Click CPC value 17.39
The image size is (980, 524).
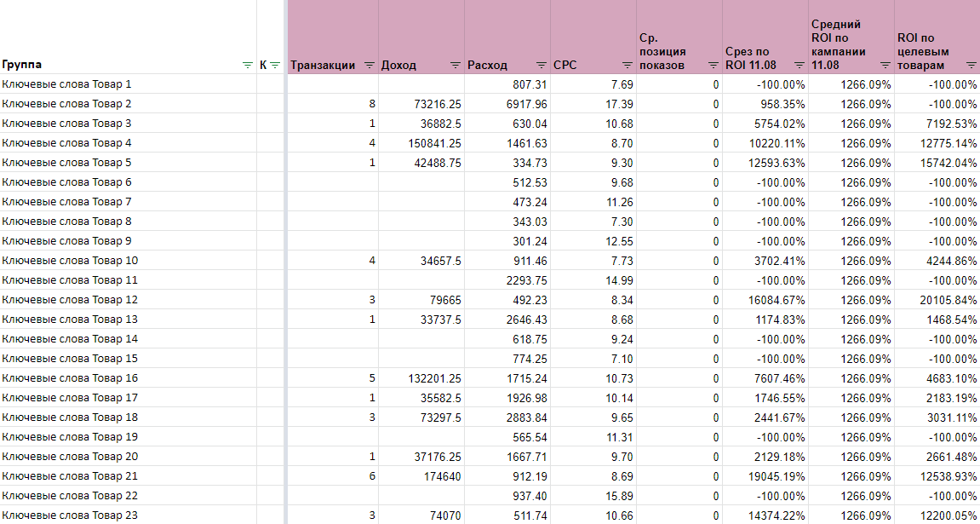[621, 103]
